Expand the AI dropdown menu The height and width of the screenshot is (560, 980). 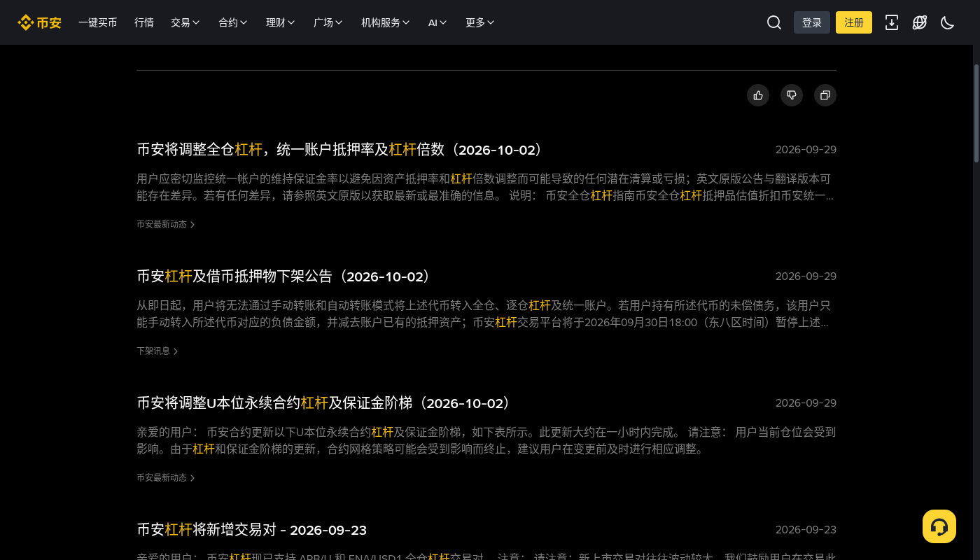click(x=437, y=22)
